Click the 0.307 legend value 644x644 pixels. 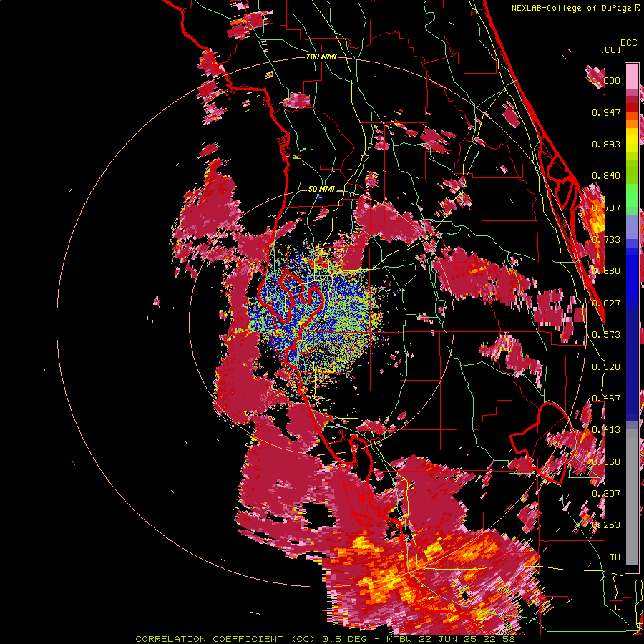(606, 493)
